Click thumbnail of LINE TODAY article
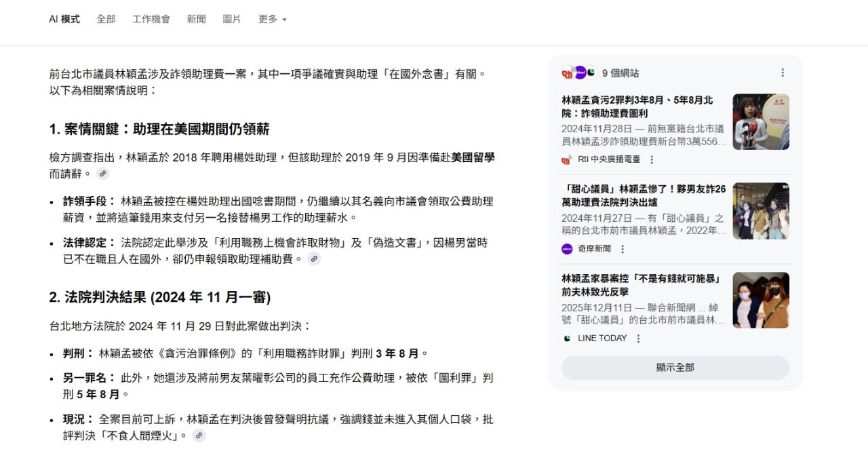This screenshot has width=868, height=464. point(760,300)
